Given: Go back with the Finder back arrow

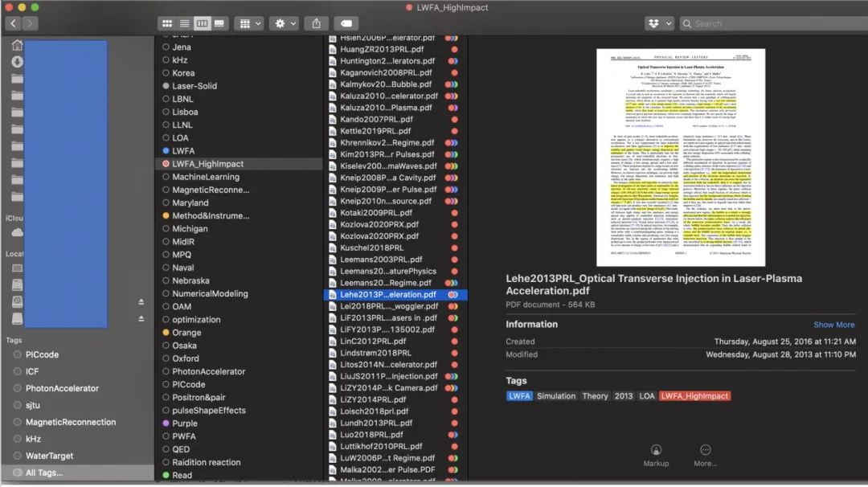Looking at the screenshot, I should [14, 24].
